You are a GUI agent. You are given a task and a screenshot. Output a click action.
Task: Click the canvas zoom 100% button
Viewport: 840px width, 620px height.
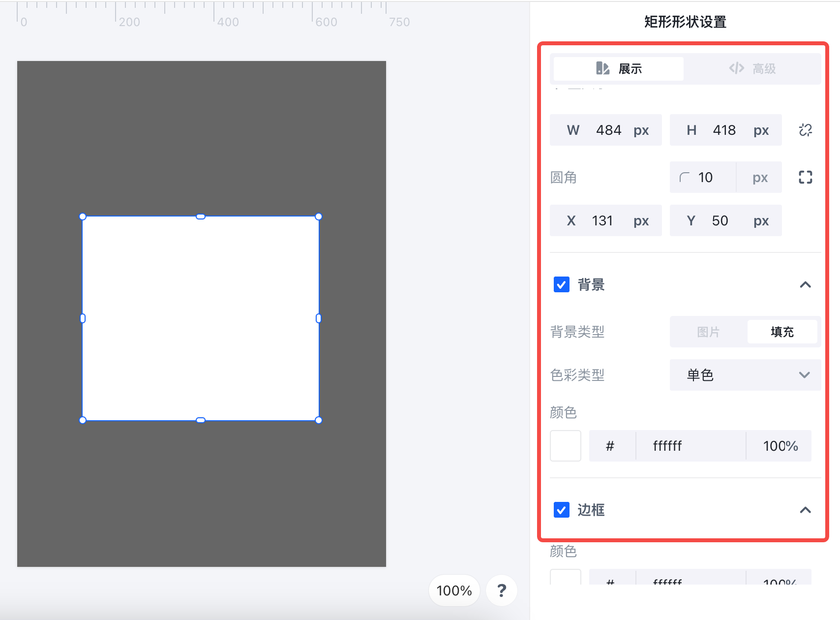[454, 590]
